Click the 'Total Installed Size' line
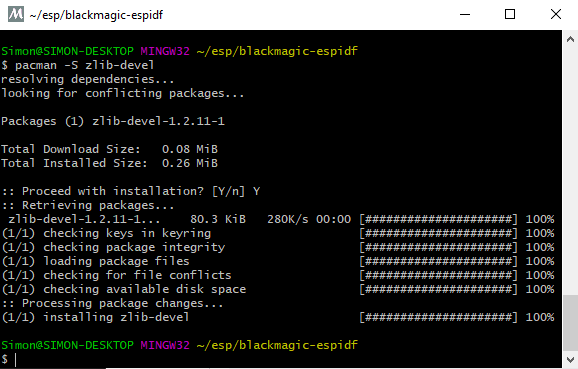Viewport: 578px width, 369px height. click(109, 163)
